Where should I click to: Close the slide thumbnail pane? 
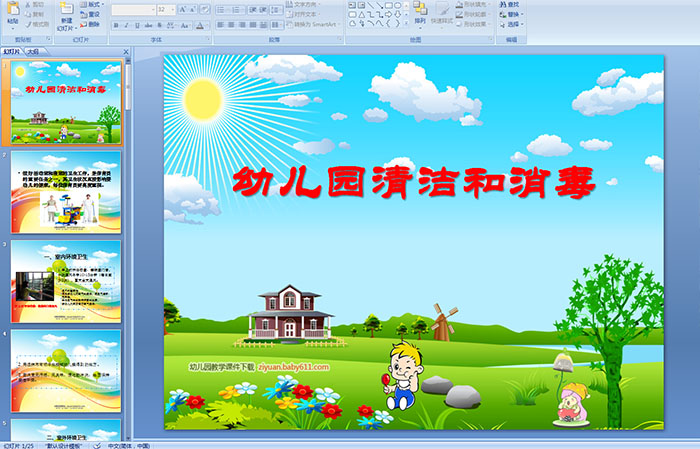click(x=126, y=52)
